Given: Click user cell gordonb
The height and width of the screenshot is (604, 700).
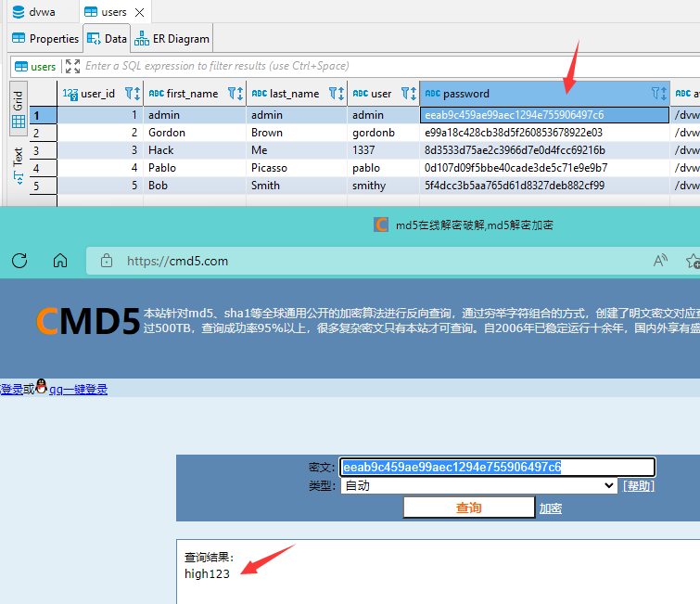Looking at the screenshot, I should pos(384,133).
